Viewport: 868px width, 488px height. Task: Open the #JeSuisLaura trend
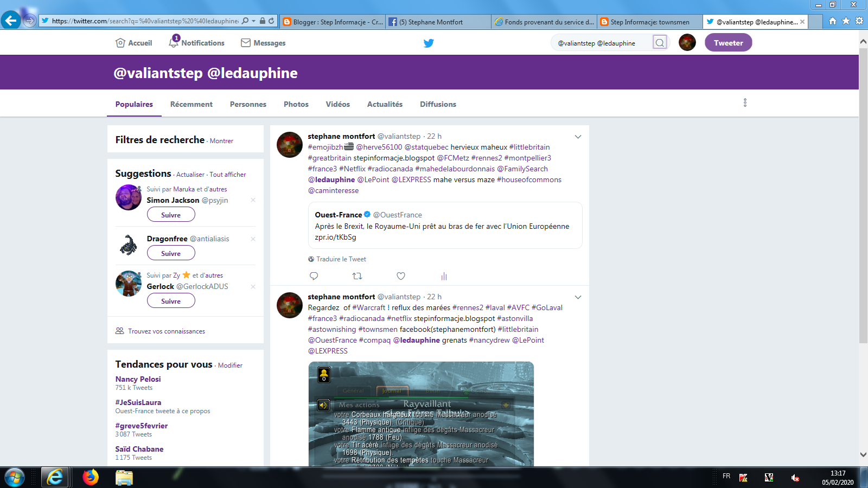click(138, 402)
